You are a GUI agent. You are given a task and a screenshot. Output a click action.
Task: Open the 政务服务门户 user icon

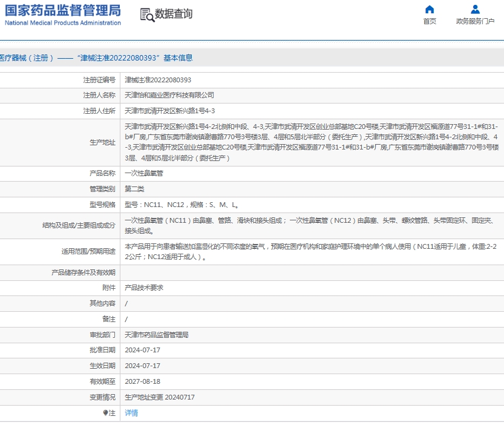click(x=475, y=9)
